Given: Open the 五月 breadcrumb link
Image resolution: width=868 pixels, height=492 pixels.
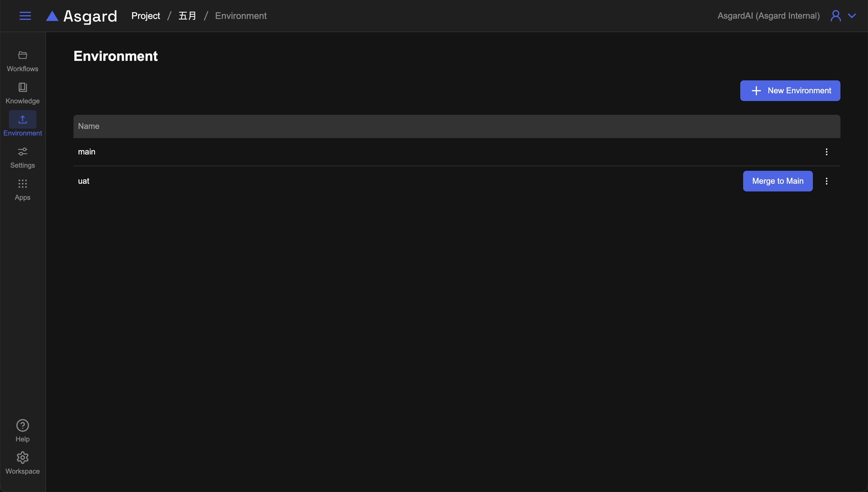Looking at the screenshot, I should pyautogui.click(x=187, y=16).
